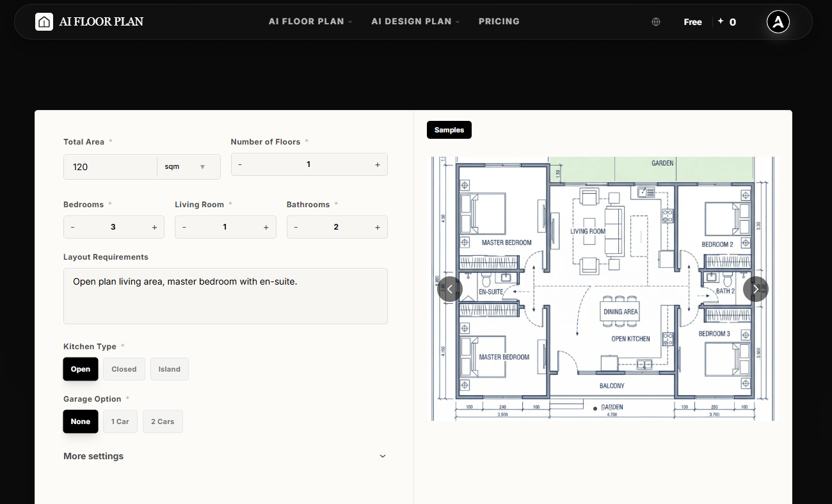Image resolution: width=832 pixels, height=504 pixels.
Task: Open the user account avatar
Action: pos(778,22)
